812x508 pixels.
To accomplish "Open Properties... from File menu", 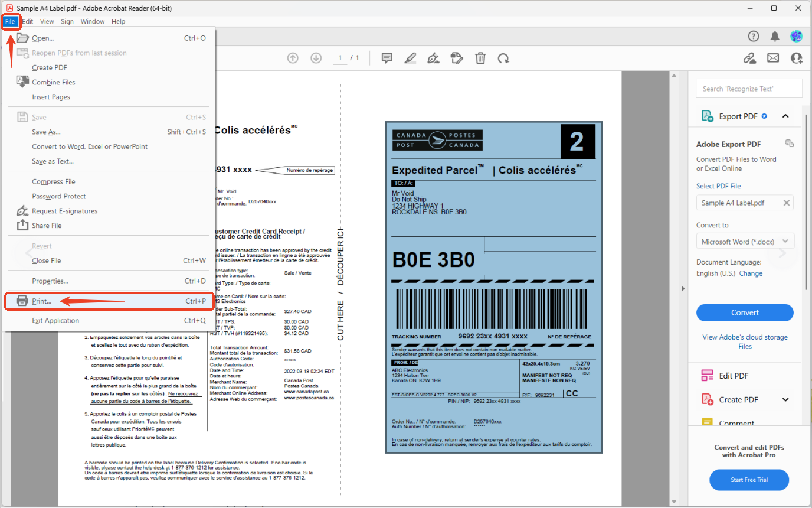I will (109, 281).
